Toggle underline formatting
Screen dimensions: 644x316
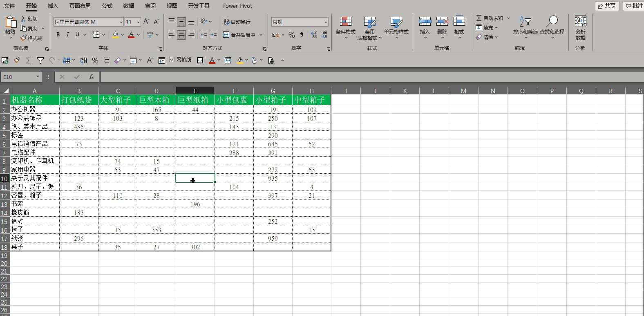coord(77,35)
